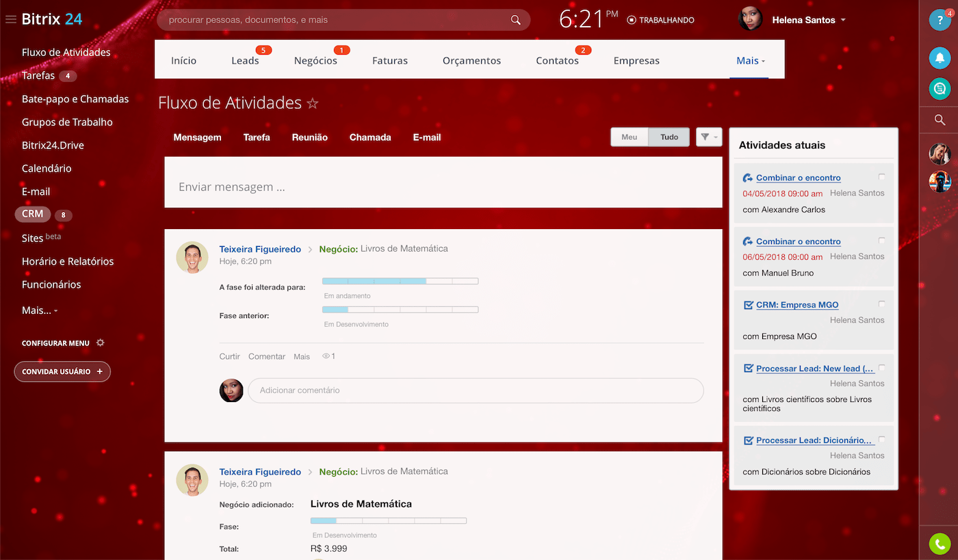Open the E-mail post type
This screenshot has width=958, height=560.
[x=427, y=137]
